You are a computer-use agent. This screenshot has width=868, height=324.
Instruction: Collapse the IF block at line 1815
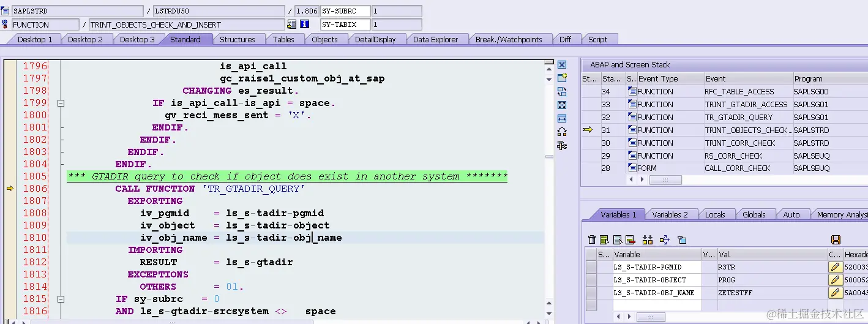61,299
